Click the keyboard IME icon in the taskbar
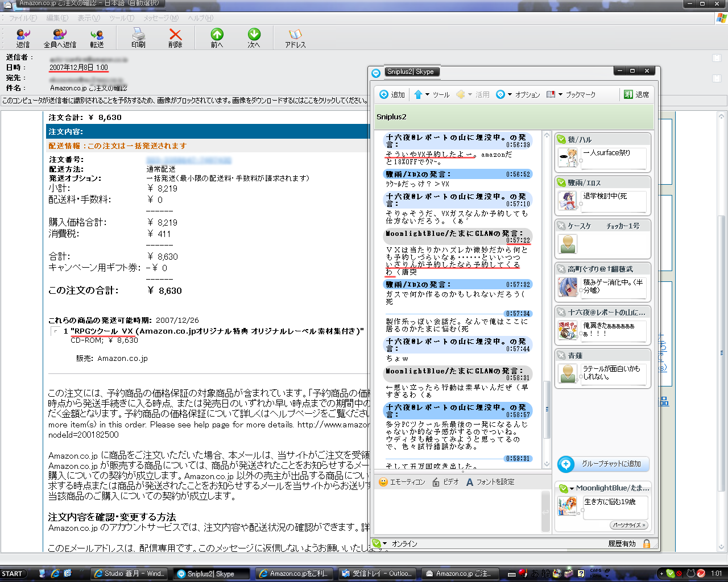Image resolution: width=728 pixels, height=582 pixels. point(512,573)
